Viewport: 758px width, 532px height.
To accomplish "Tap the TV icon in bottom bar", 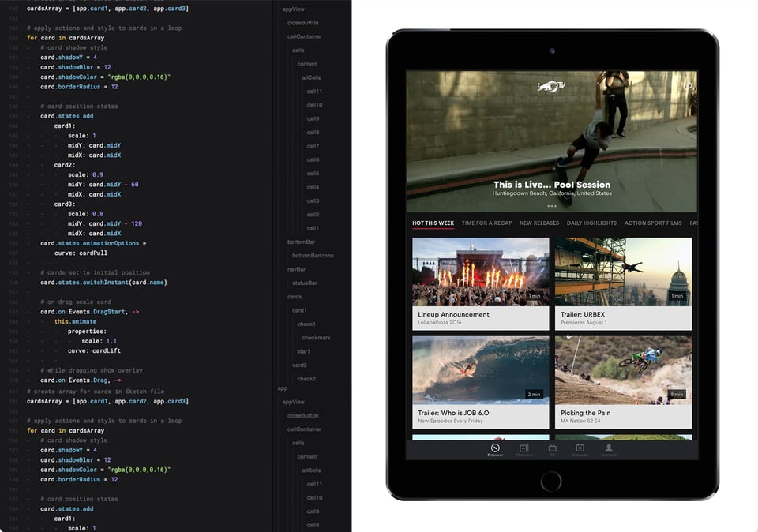I will click(552, 450).
